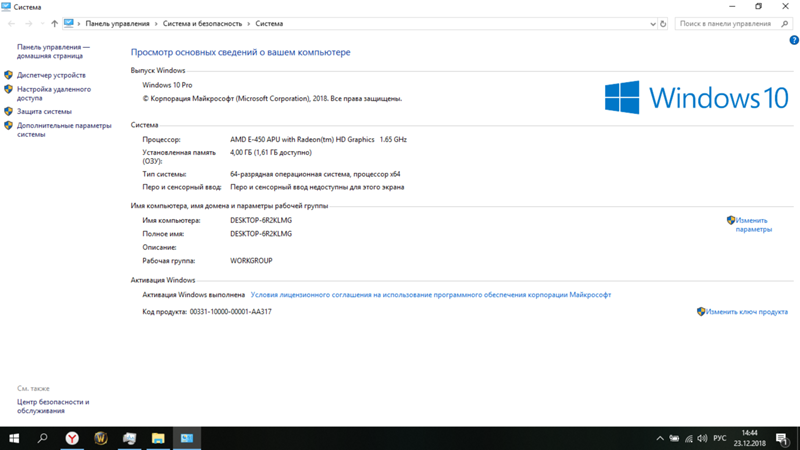Select the computer name DESKTOP-6R2KLMG value
800x450 pixels.
261,220
